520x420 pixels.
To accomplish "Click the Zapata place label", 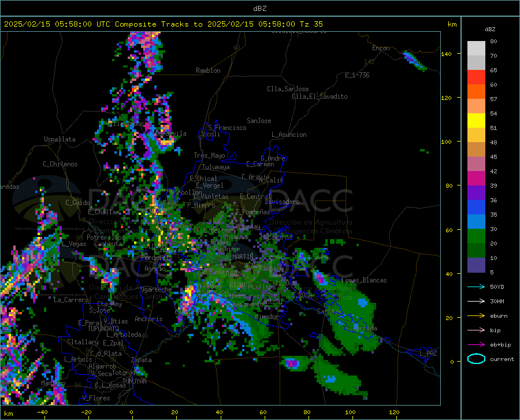I will coord(142,360).
